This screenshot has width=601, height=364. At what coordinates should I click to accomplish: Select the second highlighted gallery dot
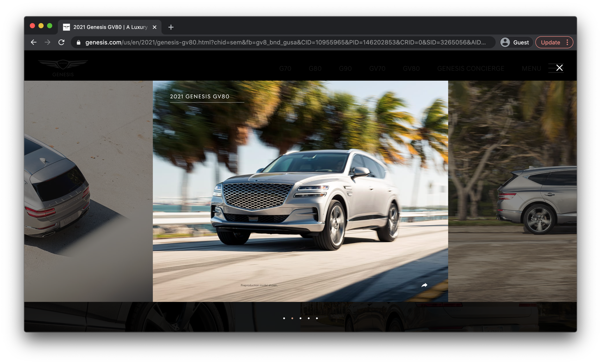click(x=292, y=318)
